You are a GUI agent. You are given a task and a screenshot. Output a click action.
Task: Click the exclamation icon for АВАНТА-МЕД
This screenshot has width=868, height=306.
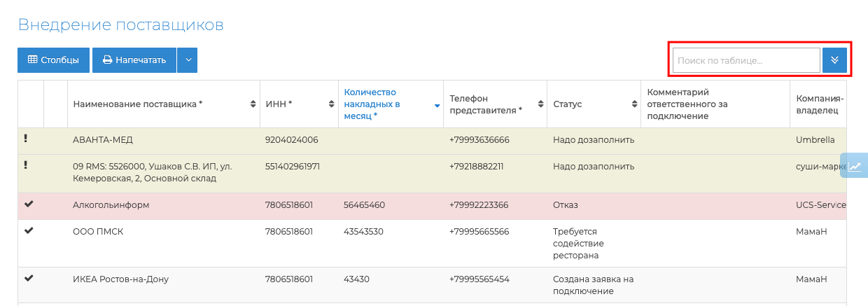(26, 139)
